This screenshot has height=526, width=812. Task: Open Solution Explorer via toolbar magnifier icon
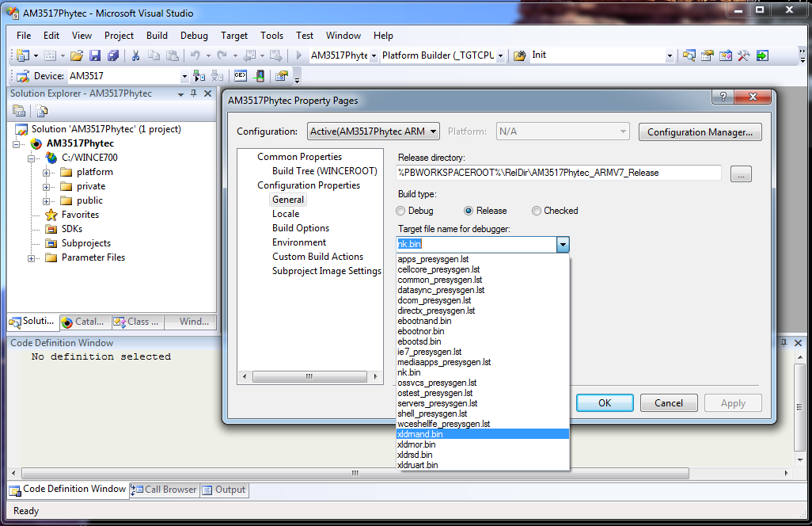click(689, 55)
